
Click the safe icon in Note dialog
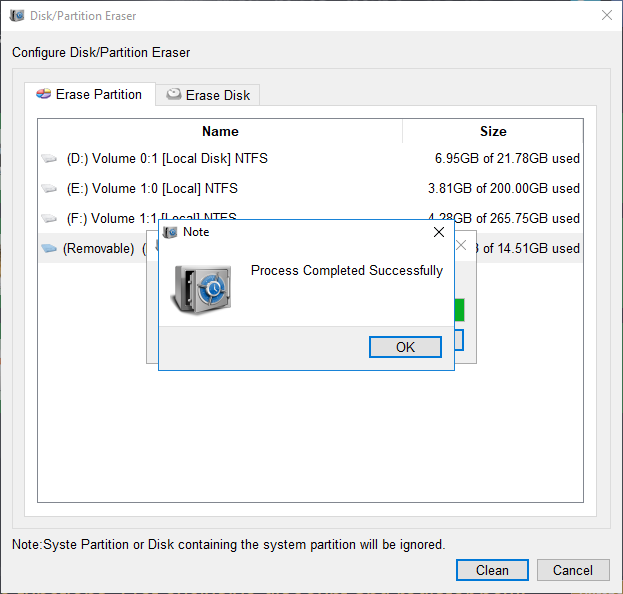tap(201, 288)
